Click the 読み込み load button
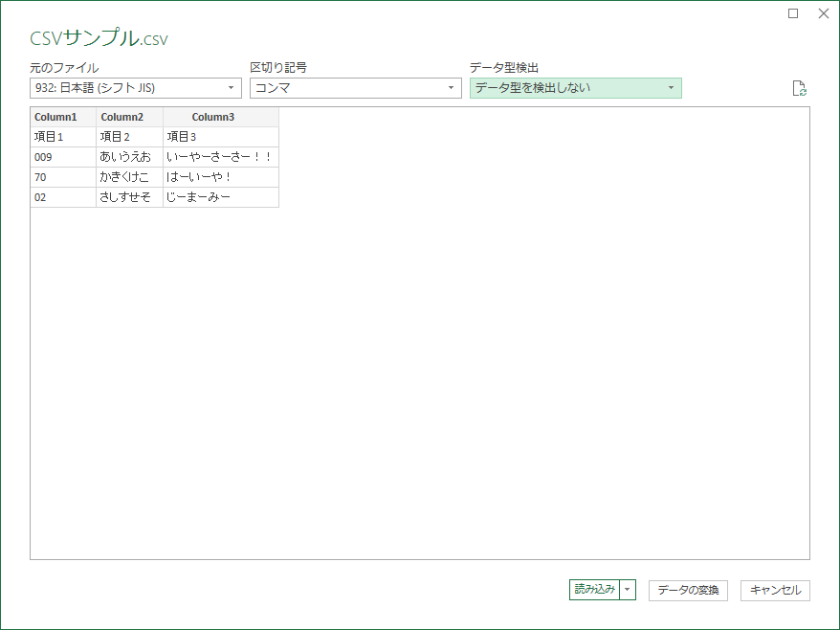This screenshot has width=840, height=630. pos(595,590)
